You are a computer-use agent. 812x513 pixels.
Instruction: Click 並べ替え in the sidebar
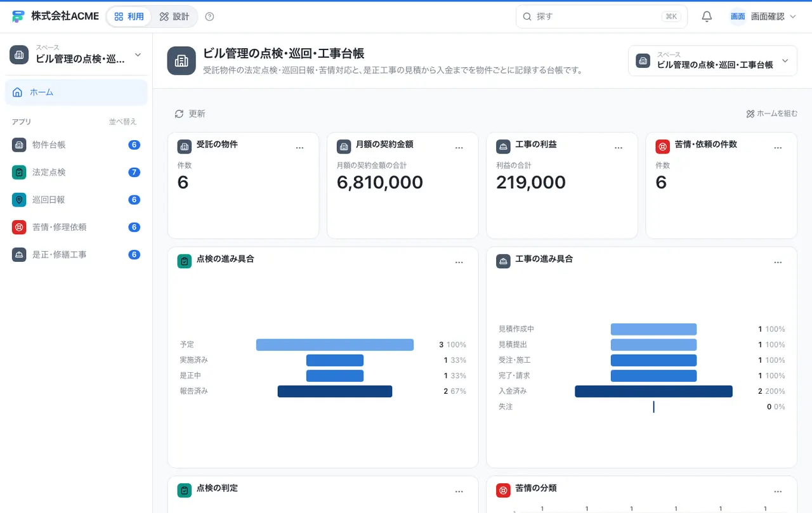[x=122, y=122]
